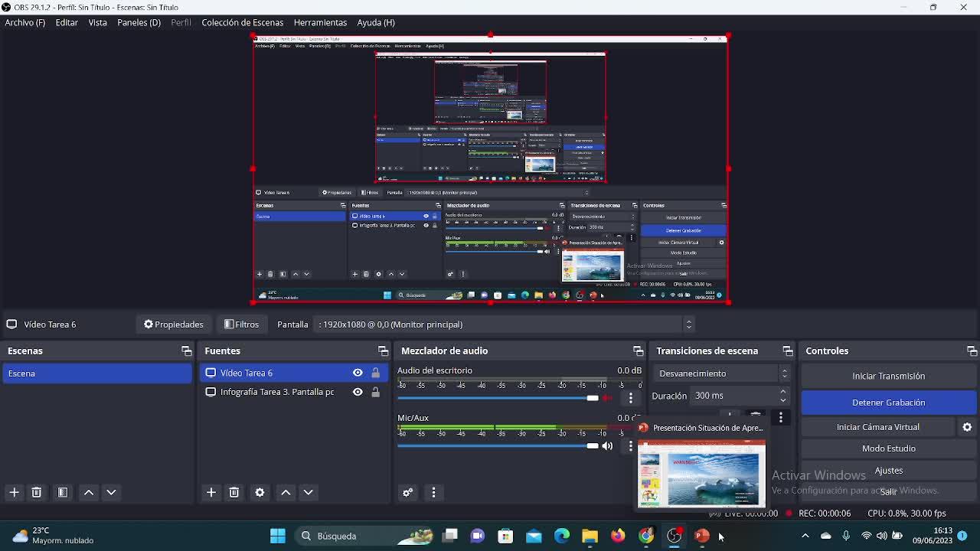This screenshot has width=980, height=551.
Task: Click PowerPoint presentation preview thumbnail
Action: point(701,474)
